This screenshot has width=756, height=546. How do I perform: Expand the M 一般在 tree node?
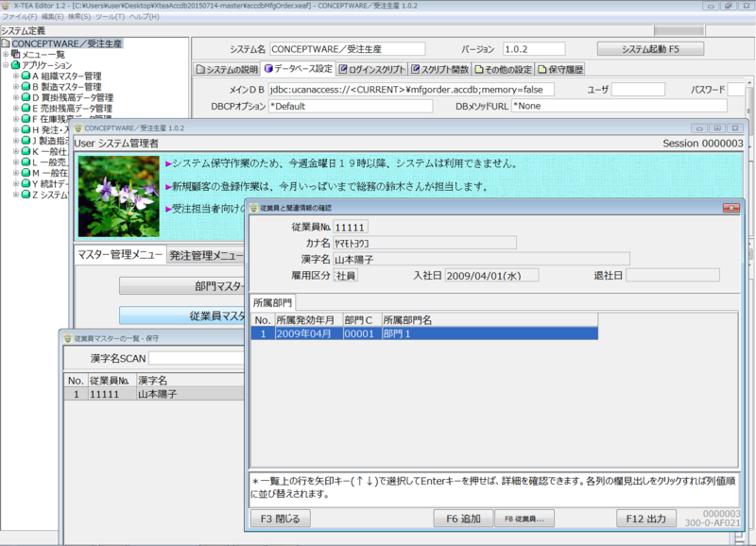(16, 173)
